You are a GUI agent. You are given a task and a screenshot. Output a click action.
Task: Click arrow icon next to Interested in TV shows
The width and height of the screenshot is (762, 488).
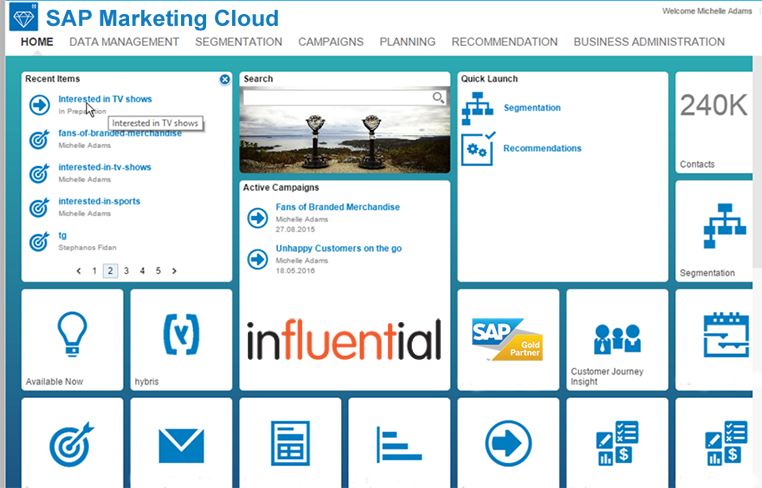tap(39, 105)
